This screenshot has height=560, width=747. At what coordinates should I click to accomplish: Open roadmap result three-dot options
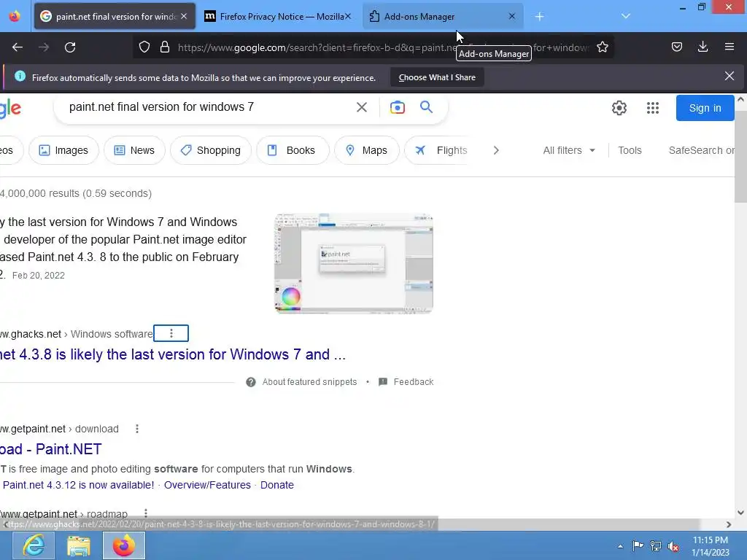point(146,513)
